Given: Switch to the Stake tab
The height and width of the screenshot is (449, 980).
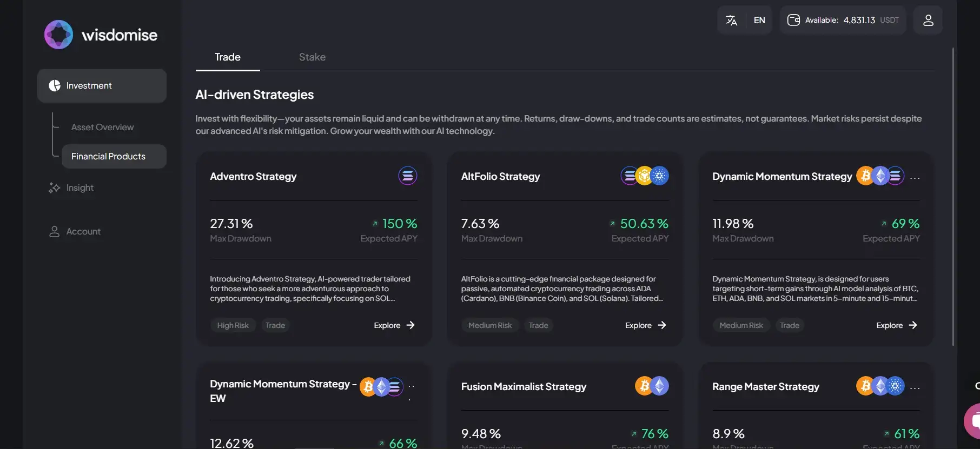Looking at the screenshot, I should tap(312, 57).
